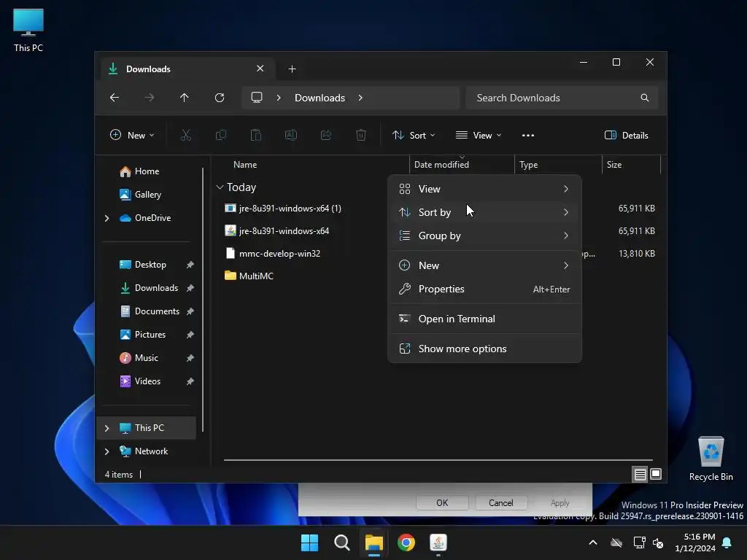This screenshot has height=560, width=747.
Task: Select mmc-develop-win32 file
Action: 273,254
